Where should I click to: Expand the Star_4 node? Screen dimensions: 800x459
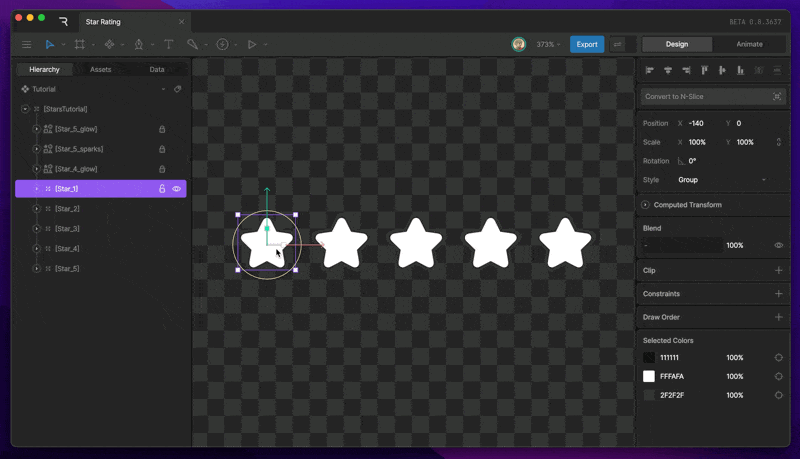point(36,248)
